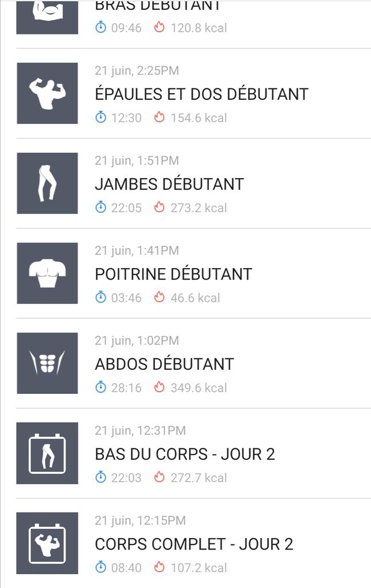The height and width of the screenshot is (588, 371).
Task: Open ÉPAULES ET DOS DÉBUTANT workout
Action: click(x=202, y=94)
